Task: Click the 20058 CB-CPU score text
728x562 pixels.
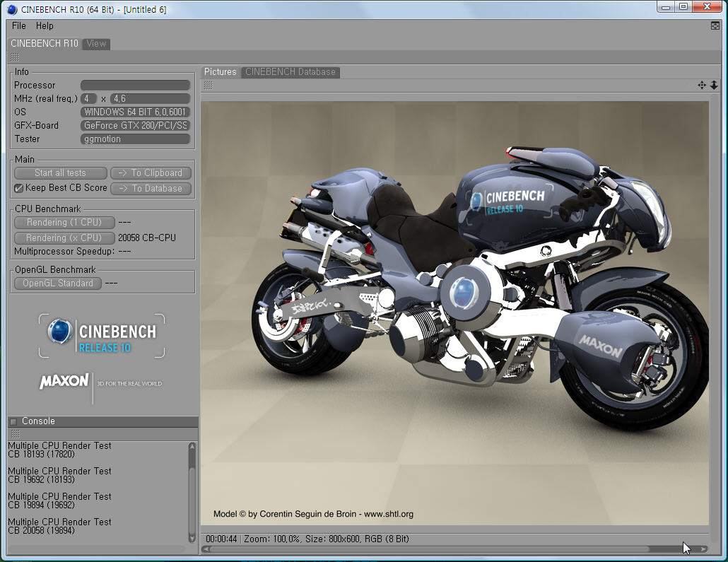Action: pyautogui.click(x=147, y=238)
